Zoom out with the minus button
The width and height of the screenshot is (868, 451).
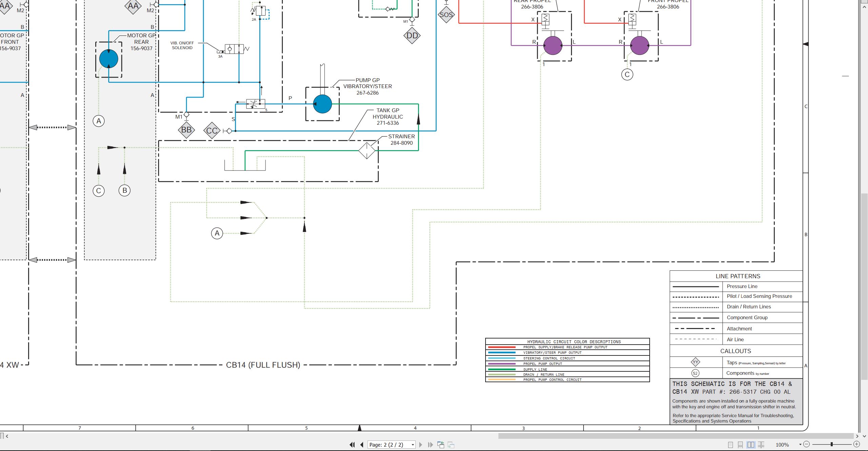click(807, 444)
